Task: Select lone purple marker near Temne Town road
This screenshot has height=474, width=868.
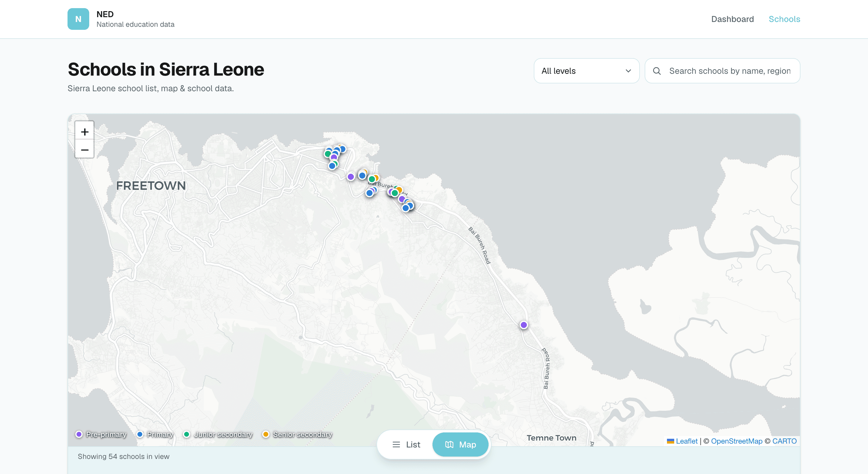Action: click(x=524, y=325)
